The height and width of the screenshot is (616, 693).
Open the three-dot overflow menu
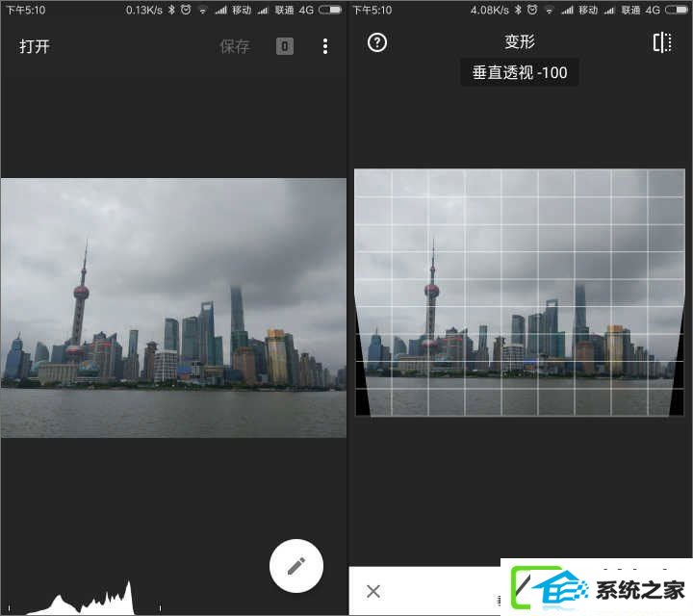pyautogui.click(x=325, y=46)
